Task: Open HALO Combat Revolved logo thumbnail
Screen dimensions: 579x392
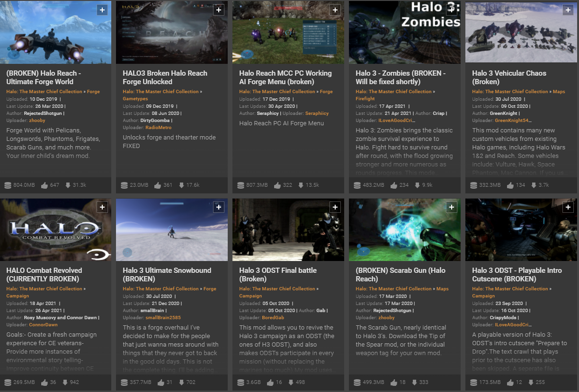Action: (55, 230)
